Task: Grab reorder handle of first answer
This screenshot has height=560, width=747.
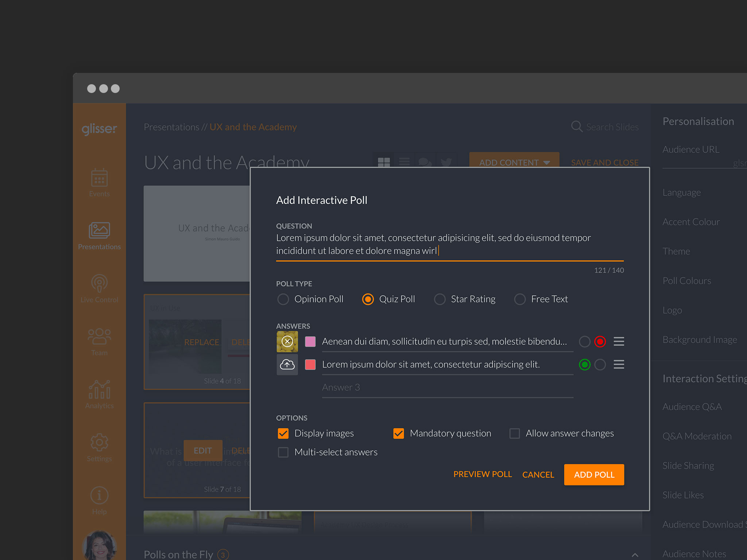Action: coord(619,341)
